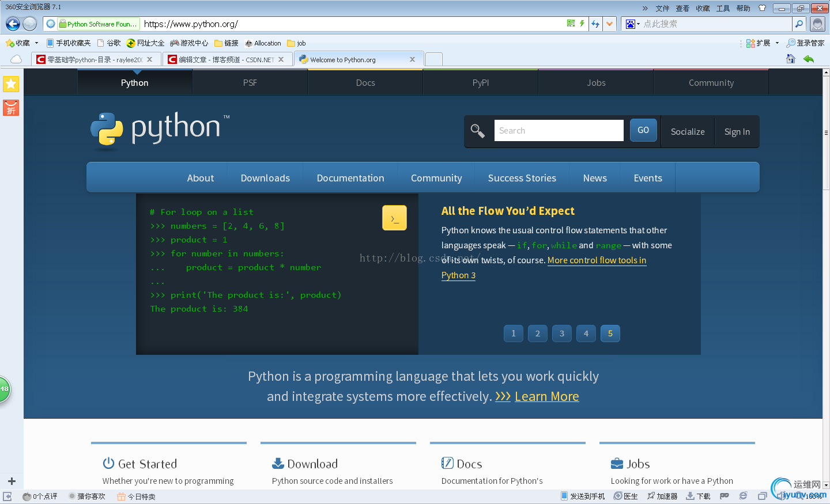Viewport: 830px width, 504px height.
Task: Click the red 折 discount sidebar icon
Action: [11, 108]
